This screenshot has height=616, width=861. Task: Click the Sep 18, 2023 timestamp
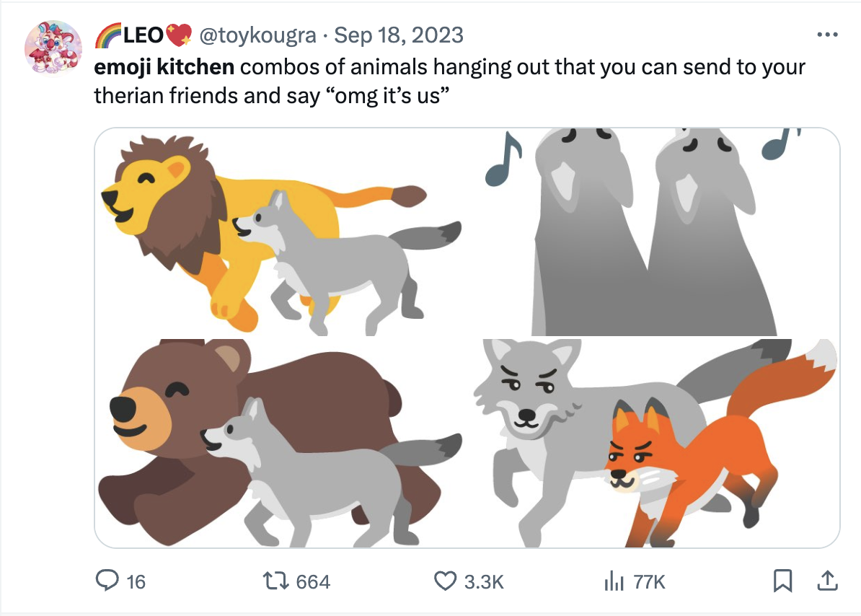399,35
